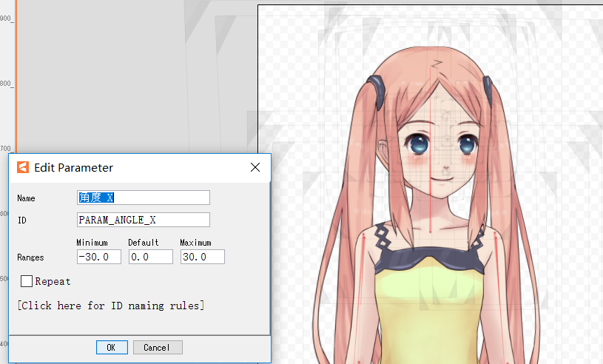Click the Maximum range field

(x=203, y=257)
